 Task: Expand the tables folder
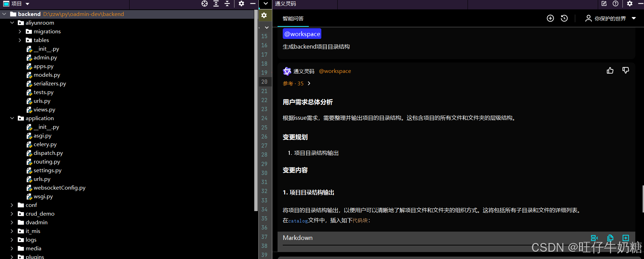[x=20, y=40]
